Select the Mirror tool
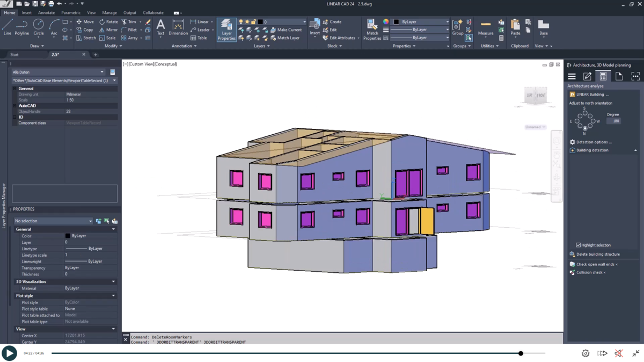The width and height of the screenshot is (644, 362). tap(109, 30)
